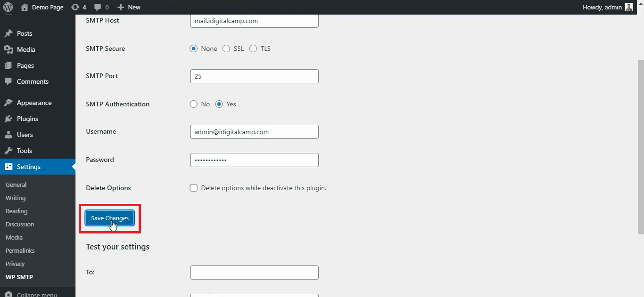Open Plugins via the plug icon
Image resolution: width=644 pixels, height=297 pixels.
8,119
